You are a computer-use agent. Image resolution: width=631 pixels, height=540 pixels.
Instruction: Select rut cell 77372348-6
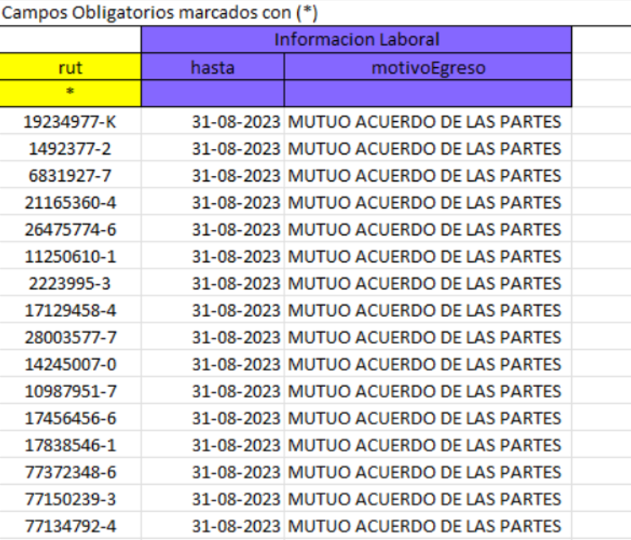(x=70, y=472)
